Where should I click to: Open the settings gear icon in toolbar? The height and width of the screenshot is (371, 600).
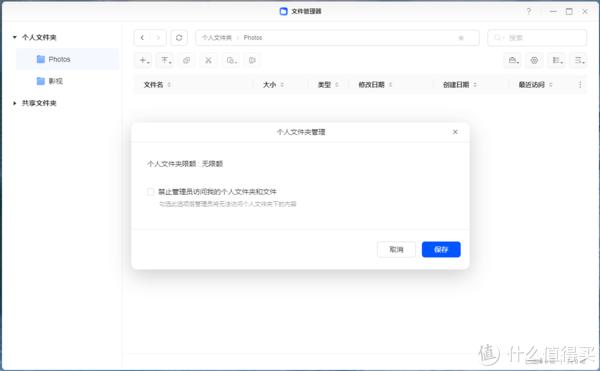click(534, 60)
